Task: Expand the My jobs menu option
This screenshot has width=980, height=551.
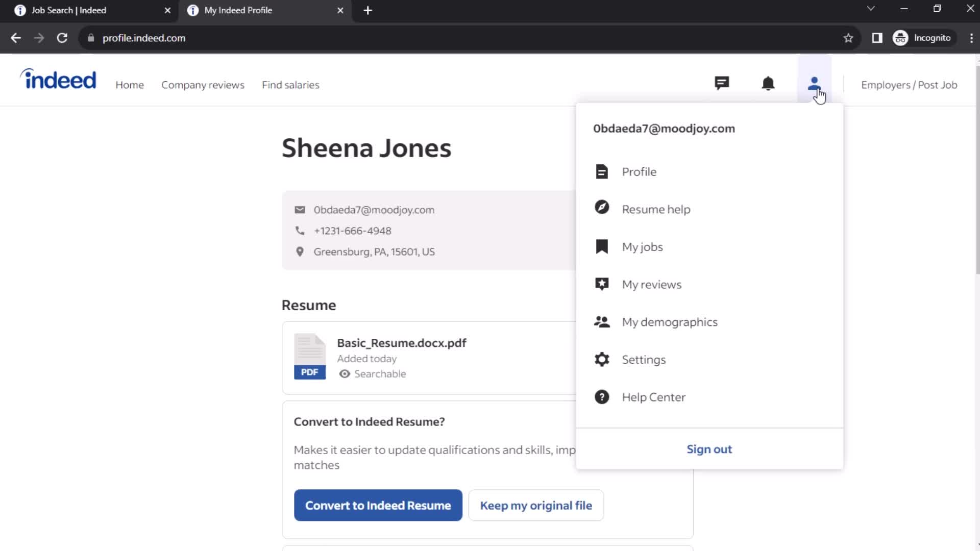Action: point(643,246)
